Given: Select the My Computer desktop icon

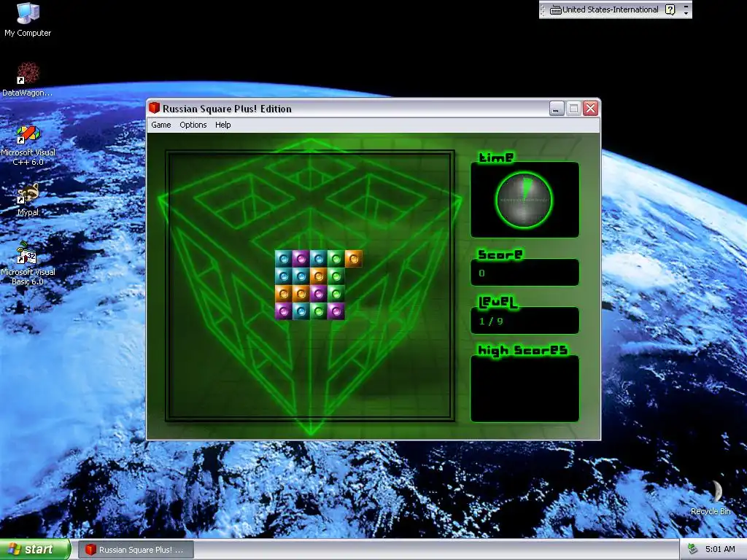Looking at the screenshot, I should 28,20.
